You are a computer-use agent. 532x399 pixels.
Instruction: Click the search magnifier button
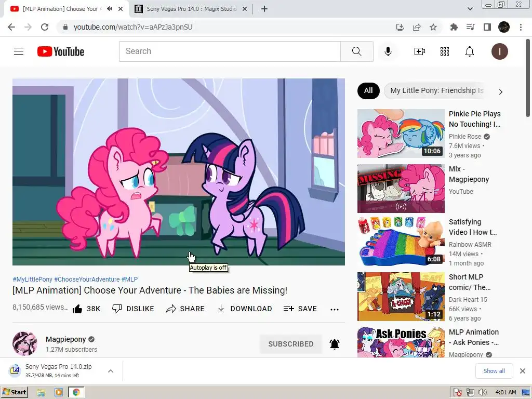click(356, 51)
